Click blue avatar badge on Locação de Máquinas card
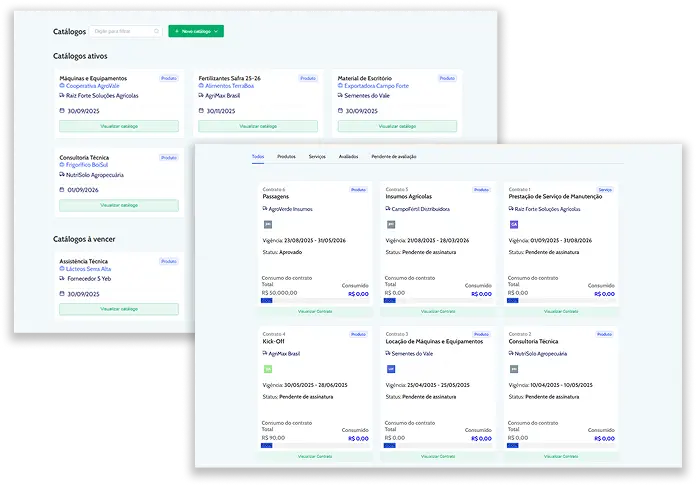 coord(391,369)
